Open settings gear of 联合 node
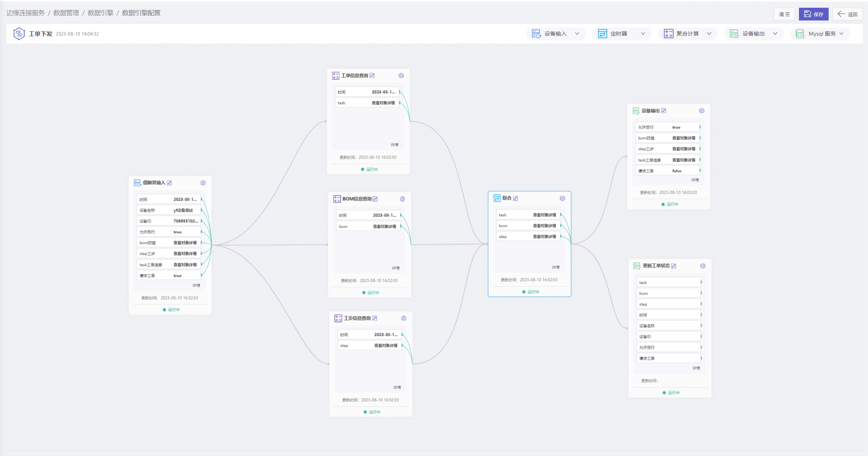868x456 pixels. pos(562,198)
